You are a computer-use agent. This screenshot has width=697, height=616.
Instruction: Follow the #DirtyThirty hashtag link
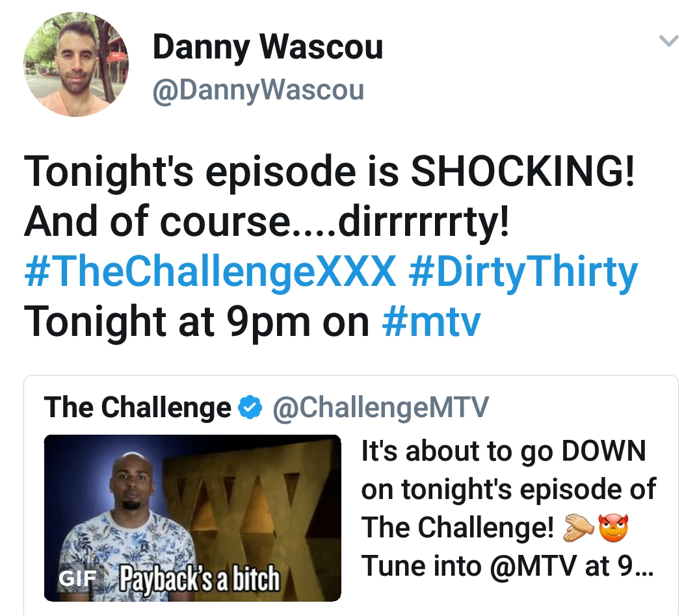523,271
